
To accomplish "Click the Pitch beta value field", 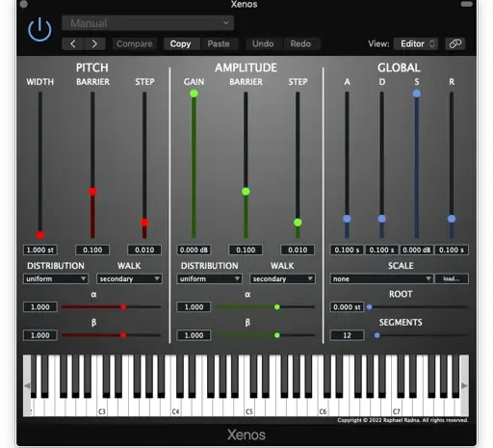I will 40,335.
